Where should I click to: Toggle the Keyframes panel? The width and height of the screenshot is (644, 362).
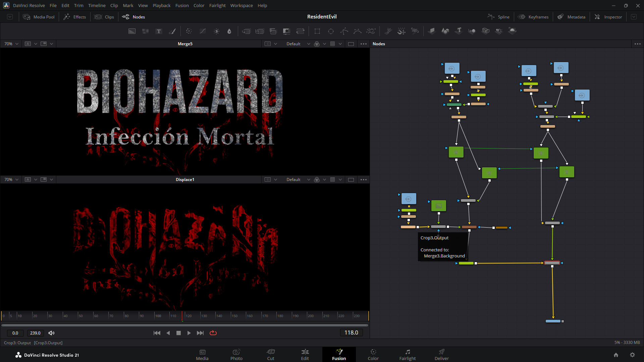[x=533, y=17]
